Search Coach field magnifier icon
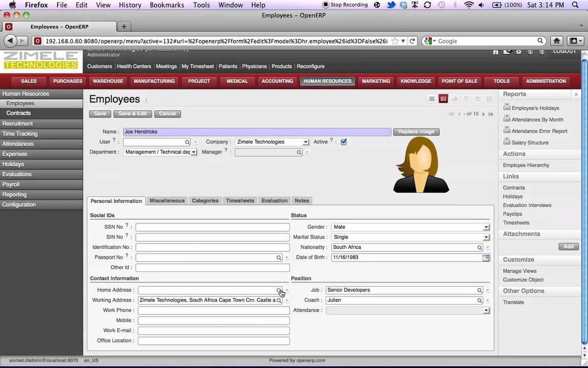 [480, 301]
